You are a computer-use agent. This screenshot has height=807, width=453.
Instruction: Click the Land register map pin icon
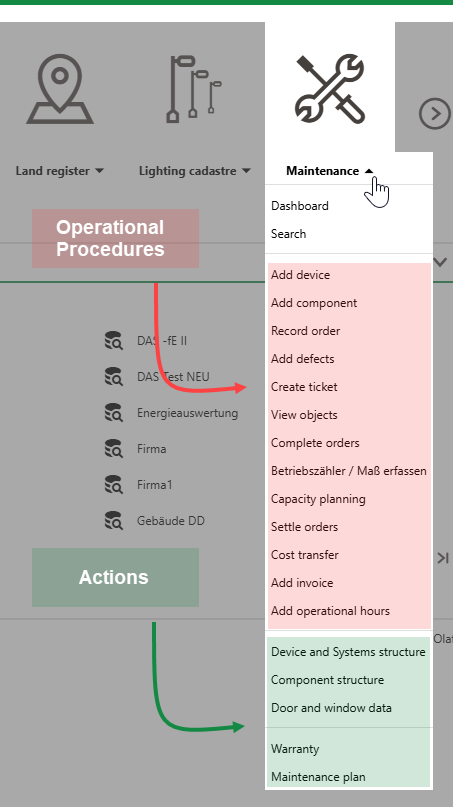click(60, 89)
